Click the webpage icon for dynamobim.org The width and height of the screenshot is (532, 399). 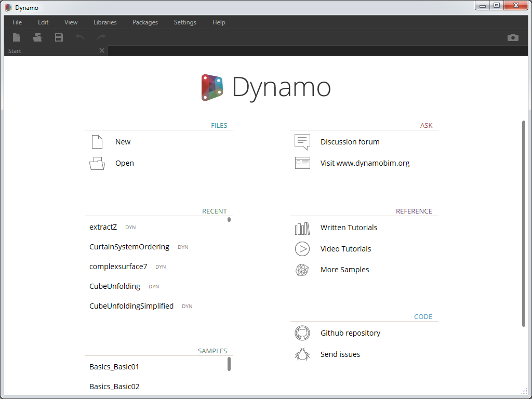click(x=302, y=163)
